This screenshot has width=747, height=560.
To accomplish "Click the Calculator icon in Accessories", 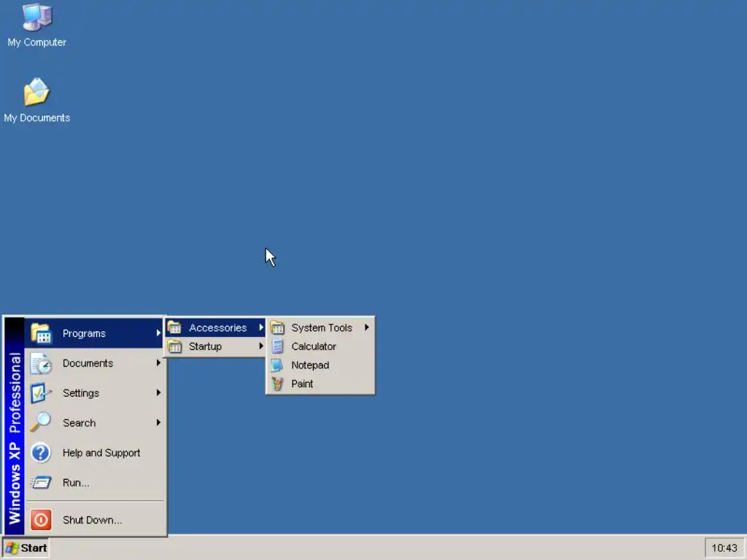I will (277, 346).
